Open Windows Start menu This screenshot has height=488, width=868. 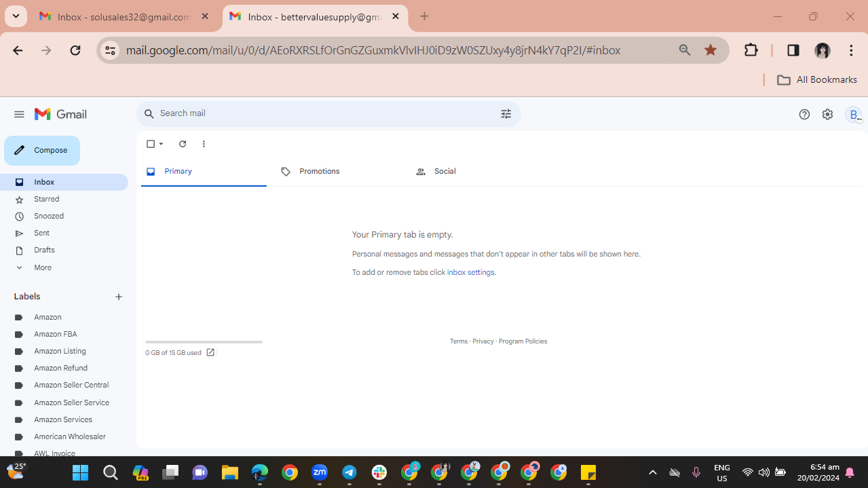click(81, 472)
